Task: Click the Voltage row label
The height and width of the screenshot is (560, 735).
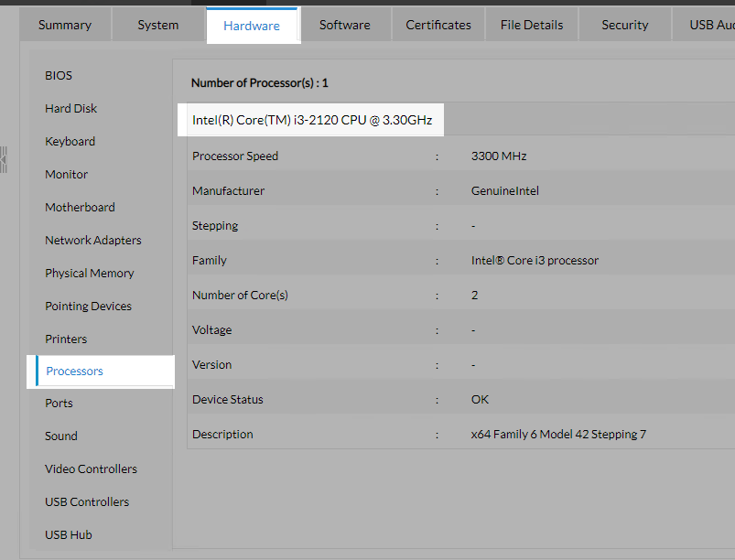Action: (211, 330)
